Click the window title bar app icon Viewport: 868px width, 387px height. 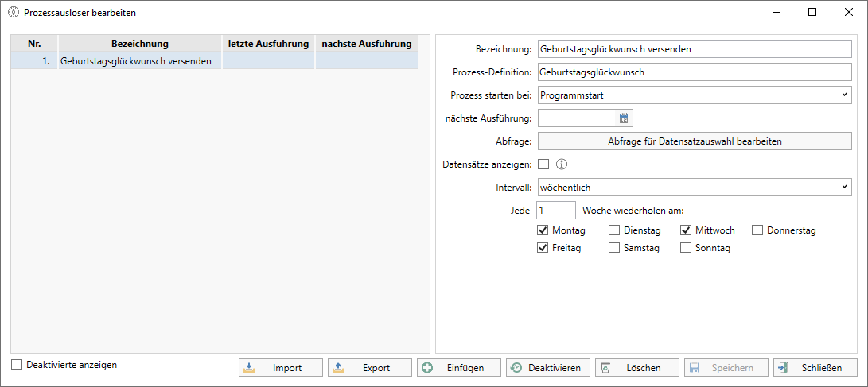(x=13, y=12)
